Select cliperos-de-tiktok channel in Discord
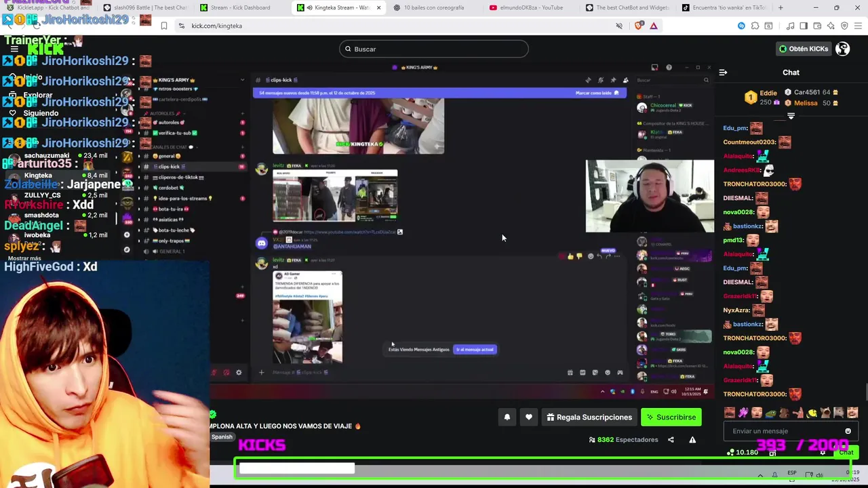The height and width of the screenshot is (488, 868). [x=179, y=177]
